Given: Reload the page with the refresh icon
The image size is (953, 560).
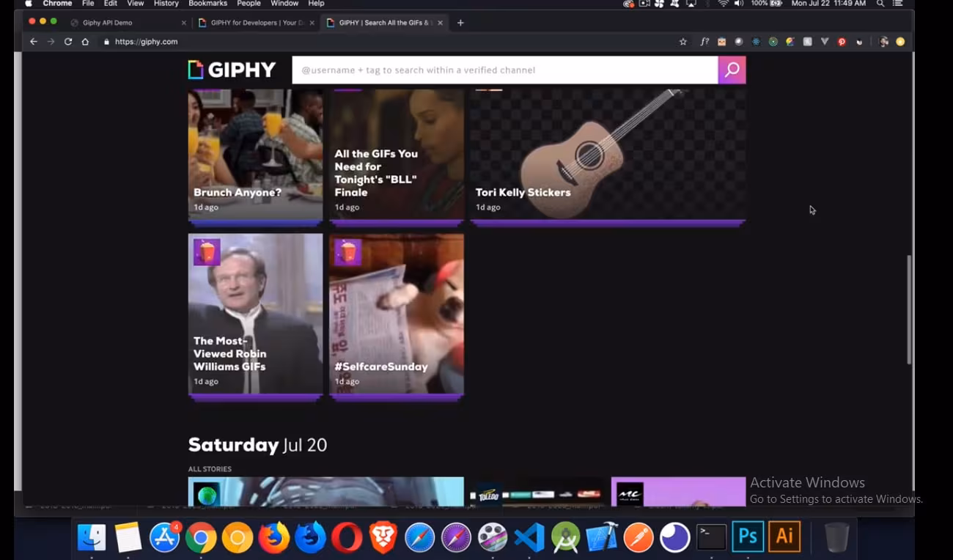Looking at the screenshot, I should tap(68, 42).
